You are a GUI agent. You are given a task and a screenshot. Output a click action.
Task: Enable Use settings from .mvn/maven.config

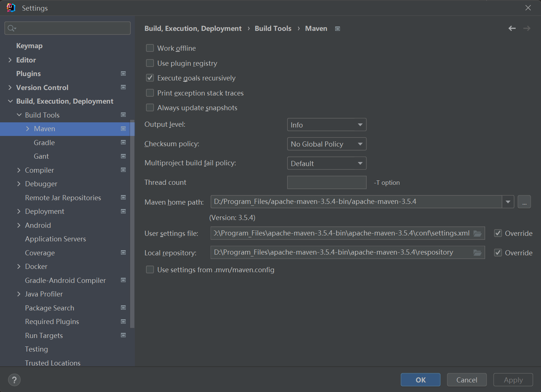pyautogui.click(x=150, y=270)
